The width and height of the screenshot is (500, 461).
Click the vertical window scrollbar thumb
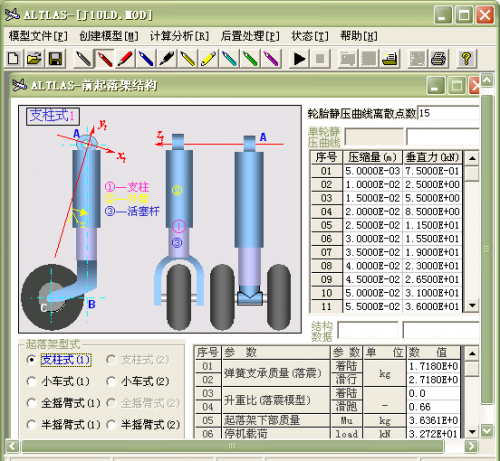(x=487, y=249)
